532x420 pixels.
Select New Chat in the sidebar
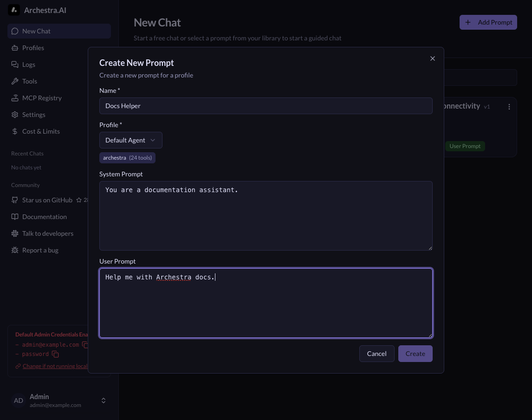[x=36, y=31]
